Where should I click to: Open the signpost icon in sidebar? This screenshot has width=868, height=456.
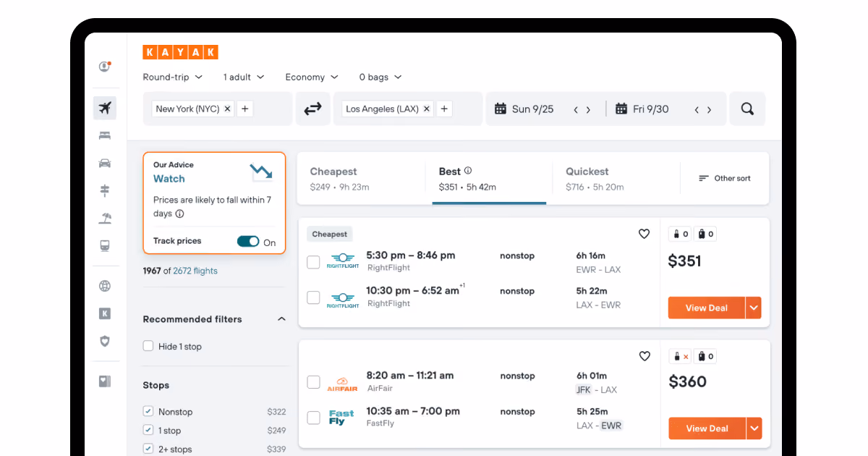point(105,190)
